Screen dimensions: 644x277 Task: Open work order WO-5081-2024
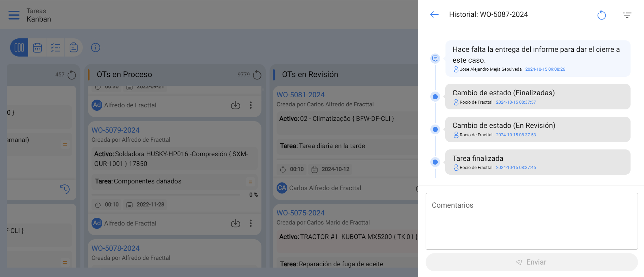pyautogui.click(x=300, y=95)
